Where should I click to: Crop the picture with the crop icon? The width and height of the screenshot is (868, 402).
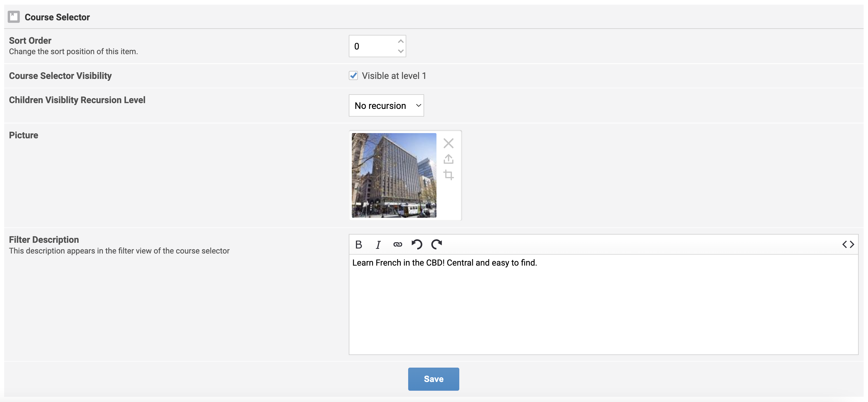pos(448,175)
